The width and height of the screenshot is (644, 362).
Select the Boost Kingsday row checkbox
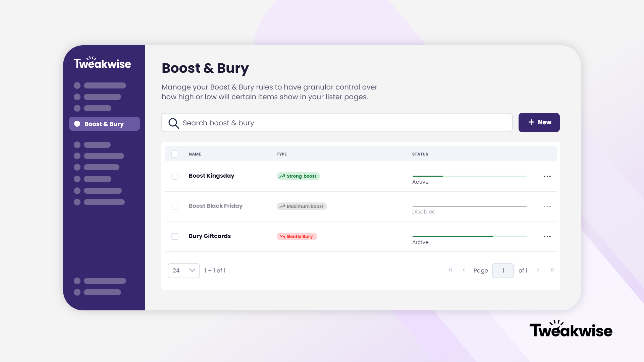175,176
